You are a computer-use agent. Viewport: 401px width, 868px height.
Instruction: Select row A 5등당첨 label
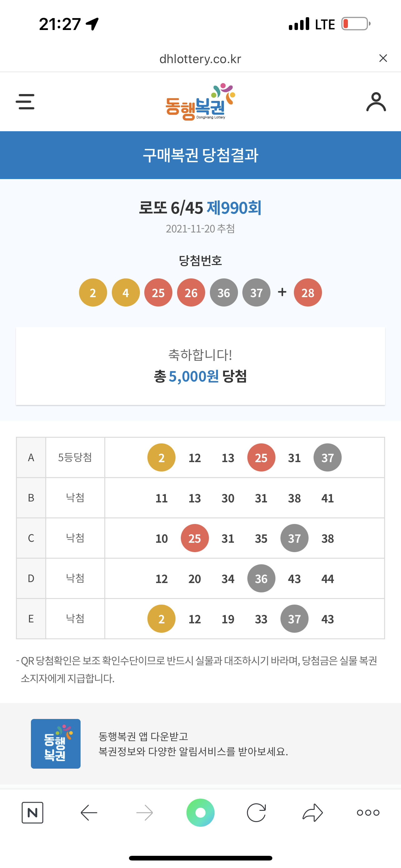point(75,457)
